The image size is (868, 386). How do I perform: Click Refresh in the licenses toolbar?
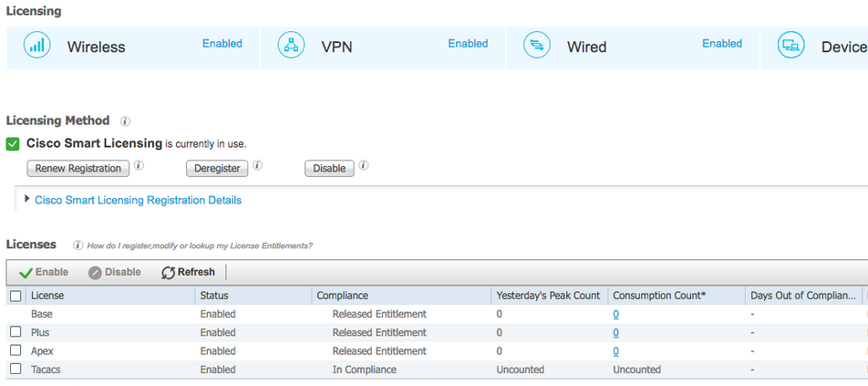coord(188,273)
